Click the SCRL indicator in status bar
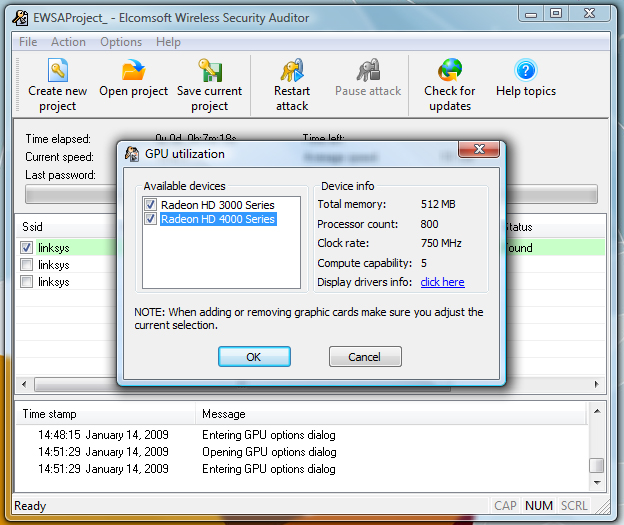Viewport: 624px width, 525px height. coord(574,505)
